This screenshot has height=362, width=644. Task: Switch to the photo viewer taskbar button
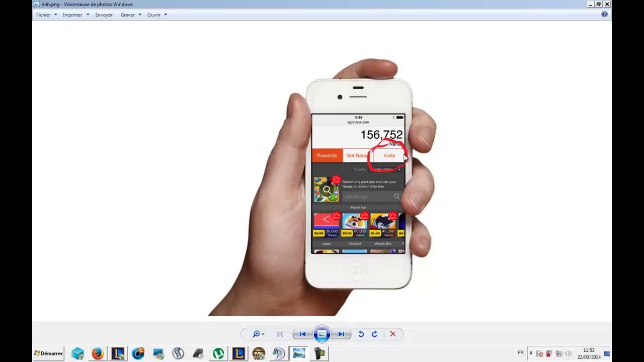pos(299,353)
